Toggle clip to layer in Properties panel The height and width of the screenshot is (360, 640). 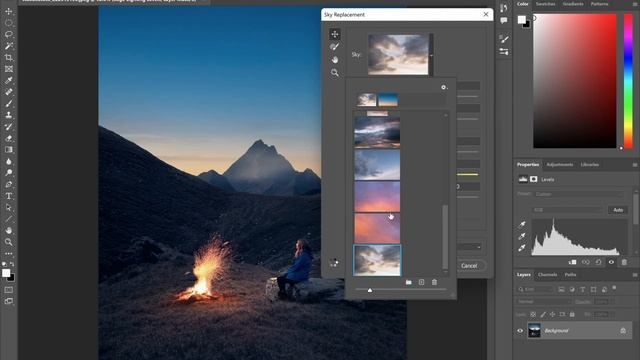pyautogui.click(x=573, y=262)
